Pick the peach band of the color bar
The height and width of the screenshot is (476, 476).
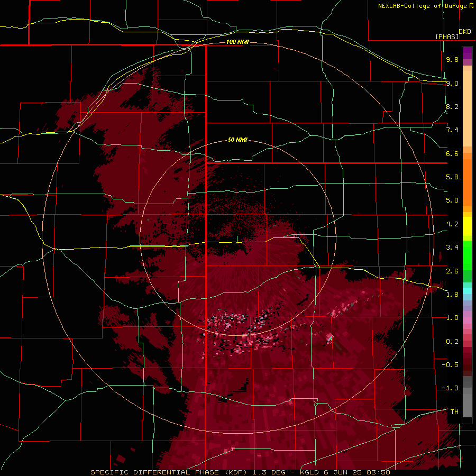[467, 106]
